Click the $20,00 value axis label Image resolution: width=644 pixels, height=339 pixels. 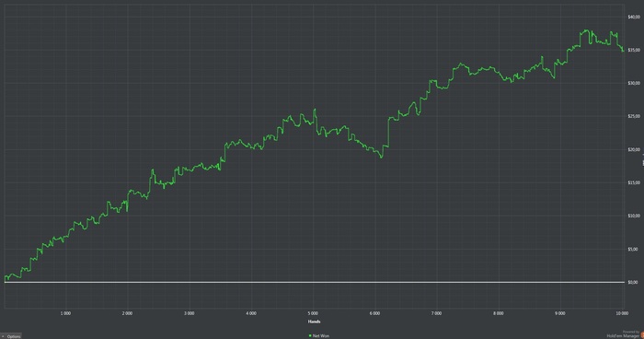click(x=634, y=149)
